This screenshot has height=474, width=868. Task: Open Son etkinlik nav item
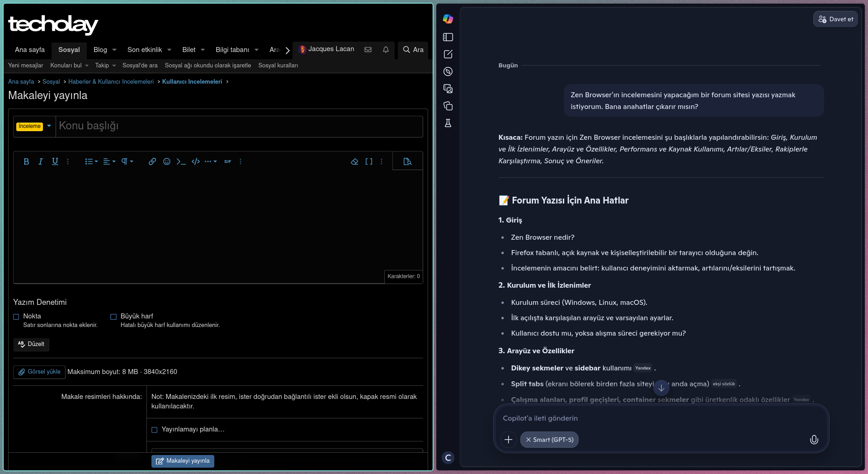[x=145, y=50]
